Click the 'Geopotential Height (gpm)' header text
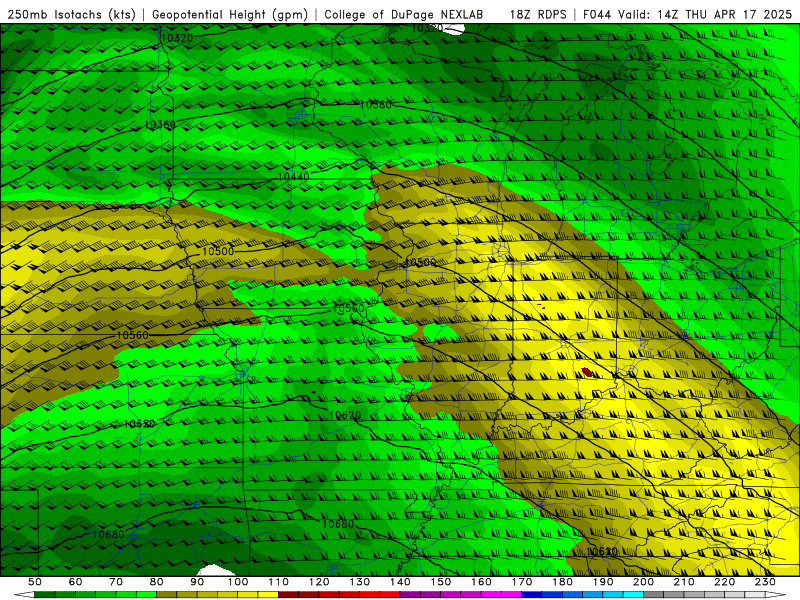Image resolution: width=800 pixels, height=600 pixels. (230, 15)
